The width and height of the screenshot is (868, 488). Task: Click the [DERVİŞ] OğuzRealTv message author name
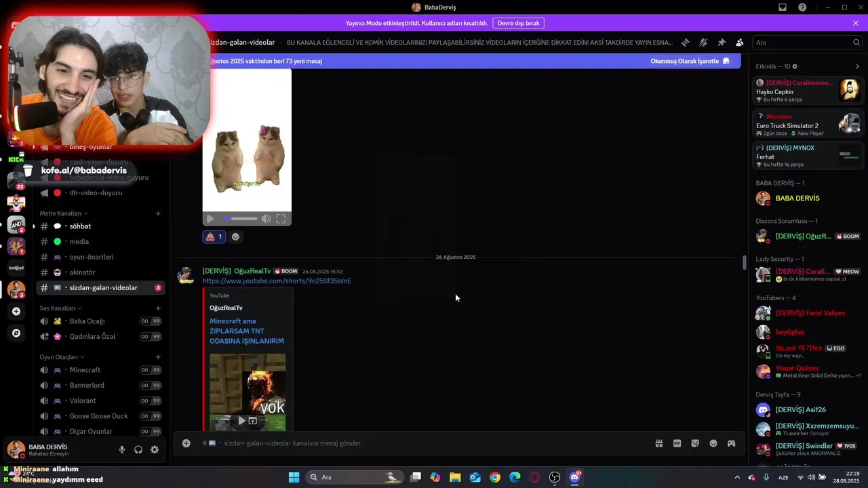point(237,271)
